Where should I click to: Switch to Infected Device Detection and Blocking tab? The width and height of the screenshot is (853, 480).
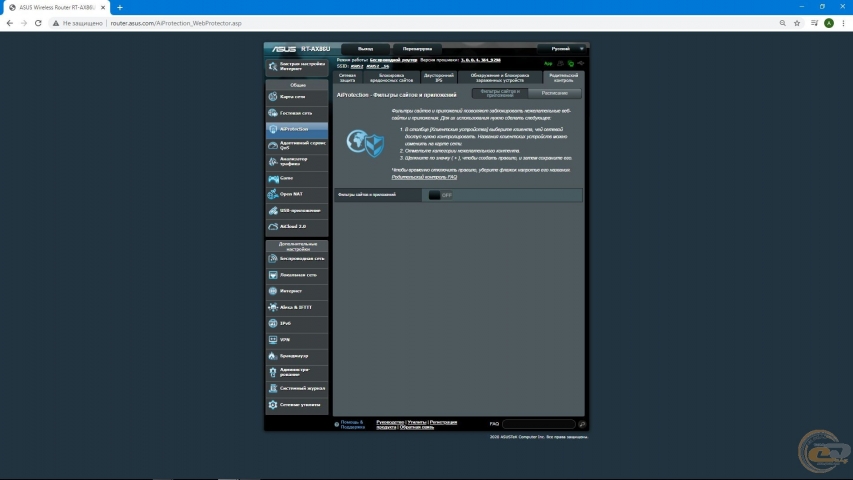point(500,78)
